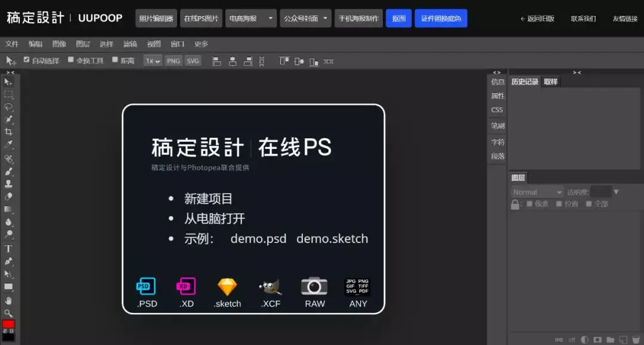Select the Healing Brush tool
Image resolution: width=644 pixels, height=345 pixels.
(x=8, y=158)
